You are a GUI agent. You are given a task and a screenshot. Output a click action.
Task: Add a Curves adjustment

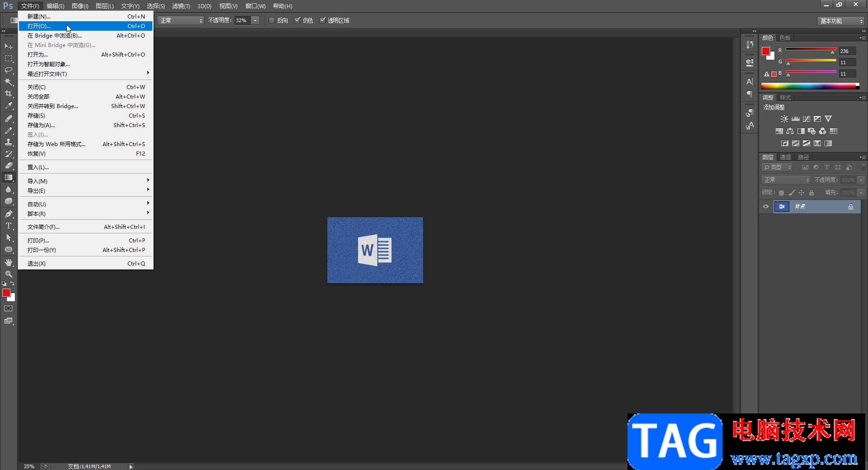807,119
